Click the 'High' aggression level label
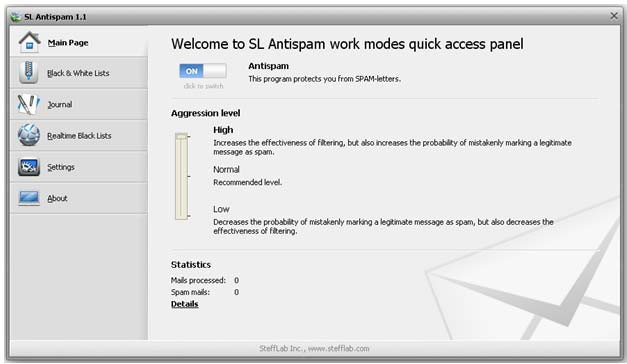The width and height of the screenshot is (627, 364). pos(223,130)
